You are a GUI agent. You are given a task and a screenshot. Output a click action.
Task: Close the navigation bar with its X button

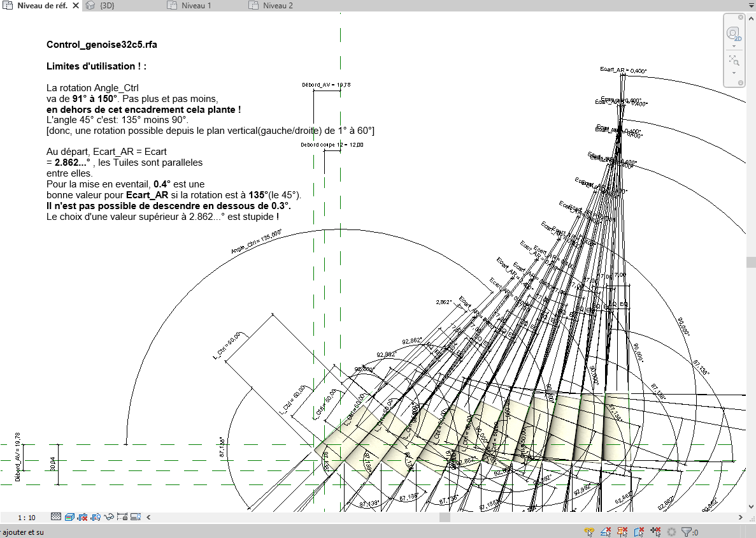[740, 17]
